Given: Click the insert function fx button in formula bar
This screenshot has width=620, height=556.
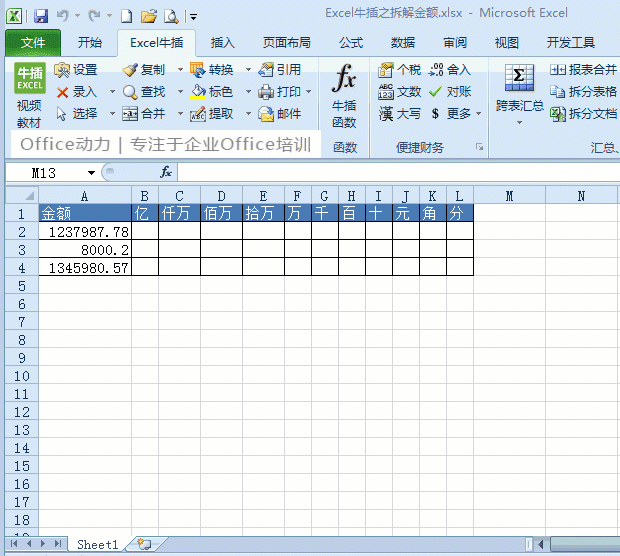Looking at the screenshot, I should point(166,172).
